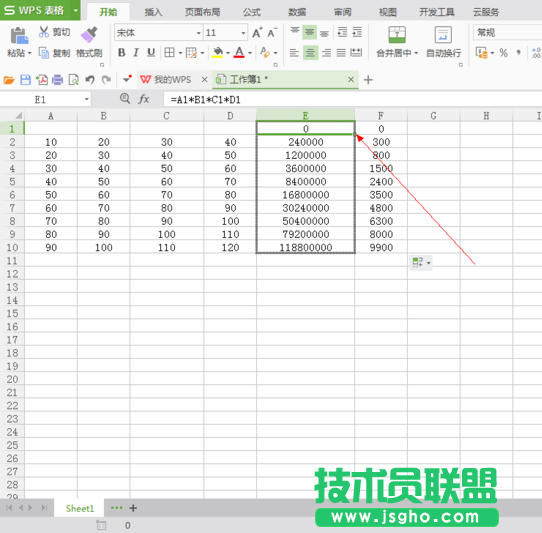Toggle vertical middle alignment

click(309, 32)
